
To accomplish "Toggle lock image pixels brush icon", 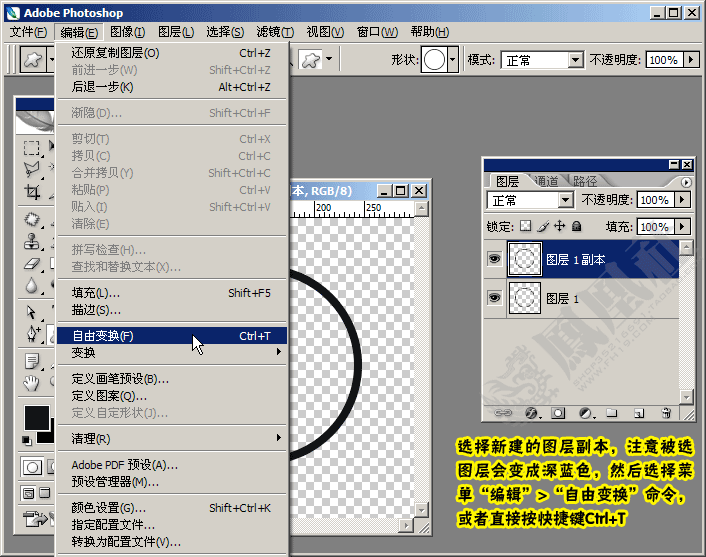I will point(543,226).
